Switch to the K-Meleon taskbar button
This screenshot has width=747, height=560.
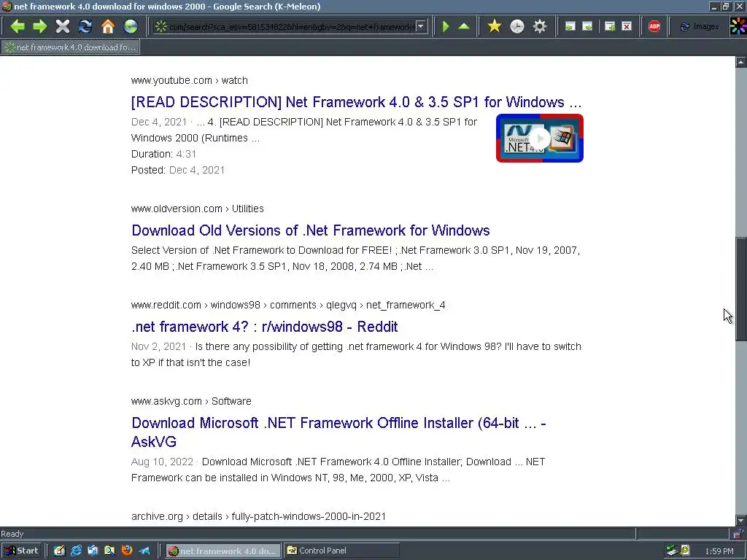[223, 551]
